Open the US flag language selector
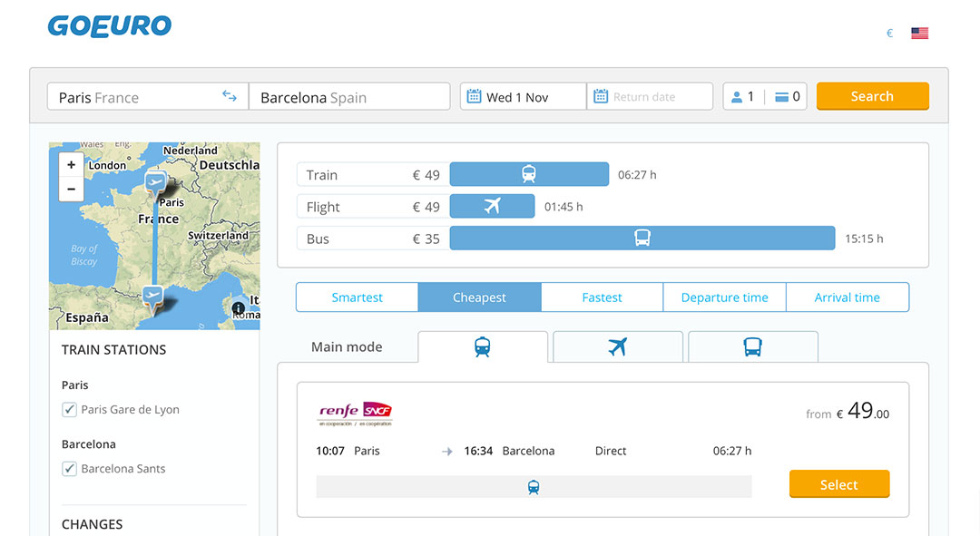Screen dimensions: 980x536 point(919,34)
